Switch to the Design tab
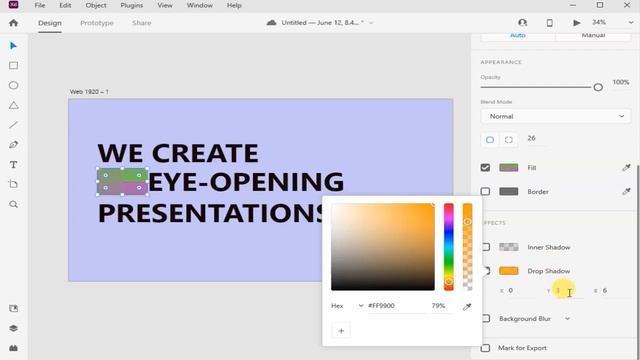The image size is (640, 360). coord(50,23)
